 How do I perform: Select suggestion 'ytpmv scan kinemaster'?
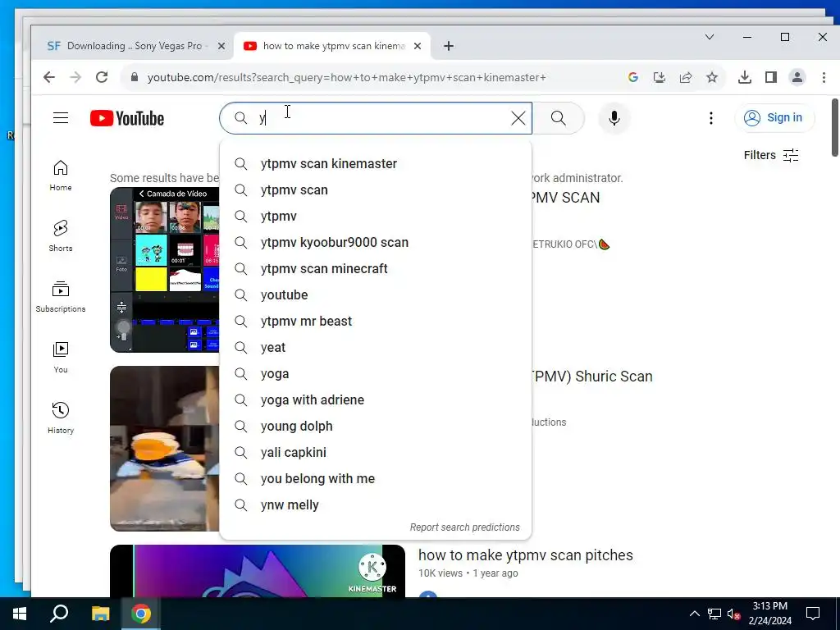(376, 163)
